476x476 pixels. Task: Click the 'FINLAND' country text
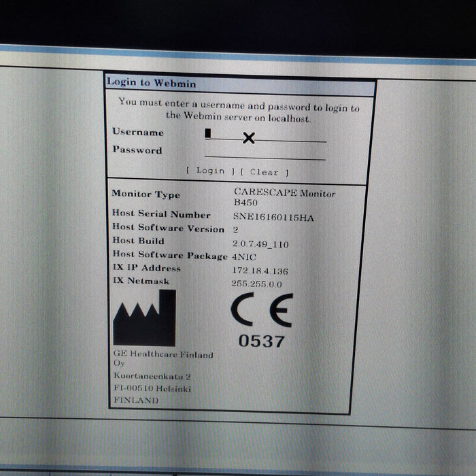click(136, 400)
